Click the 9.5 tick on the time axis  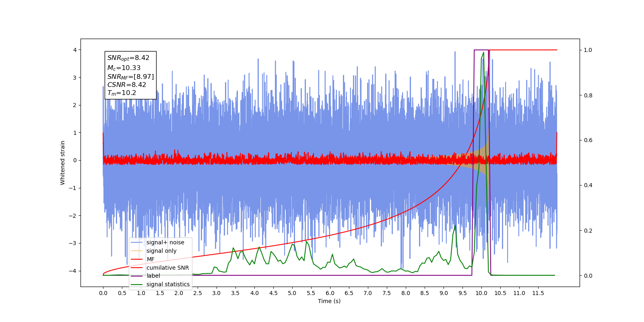(x=462, y=293)
